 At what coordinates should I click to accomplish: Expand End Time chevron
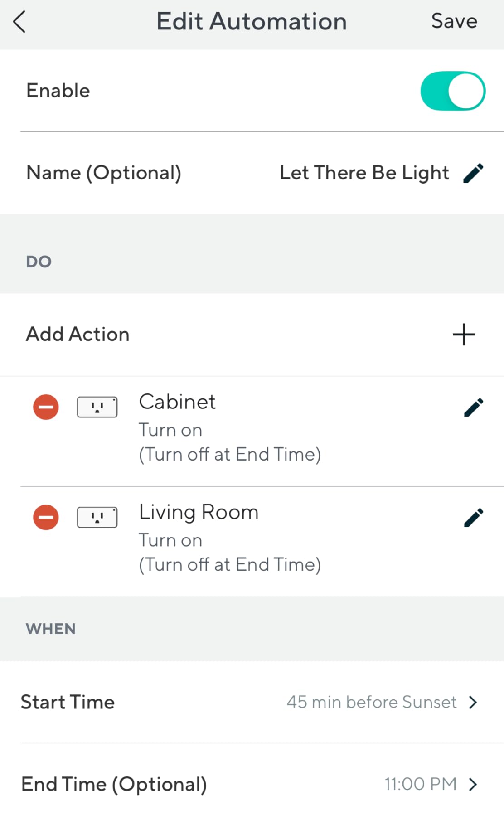click(473, 784)
